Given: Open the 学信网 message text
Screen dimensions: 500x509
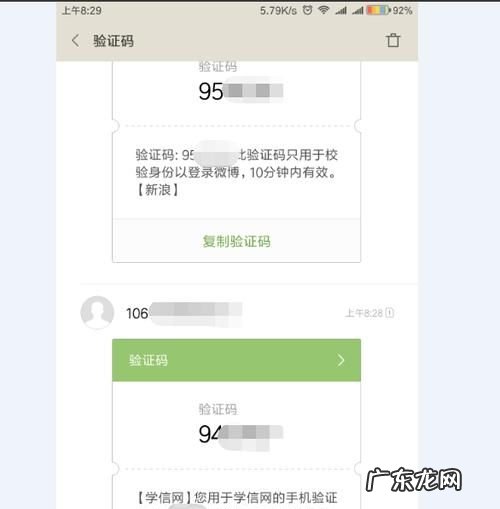Looking at the screenshot, I should pyautogui.click(x=238, y=497).
